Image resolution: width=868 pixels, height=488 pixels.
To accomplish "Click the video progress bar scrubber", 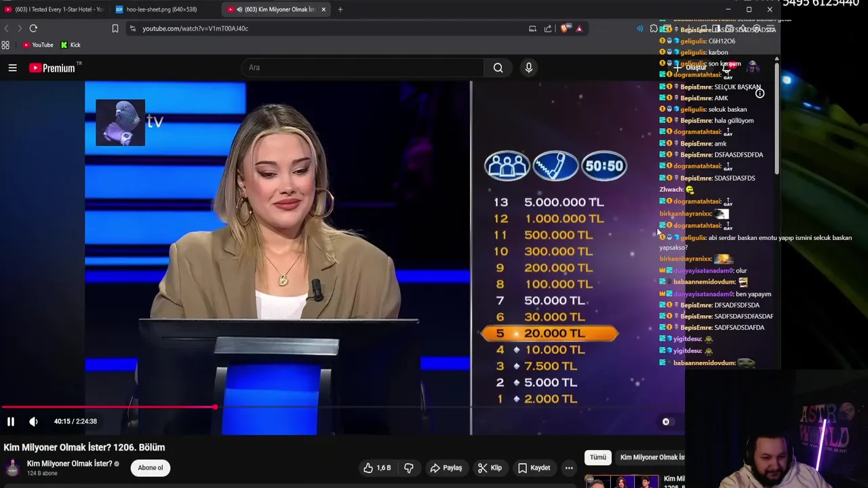I will (x=215, y=407).
